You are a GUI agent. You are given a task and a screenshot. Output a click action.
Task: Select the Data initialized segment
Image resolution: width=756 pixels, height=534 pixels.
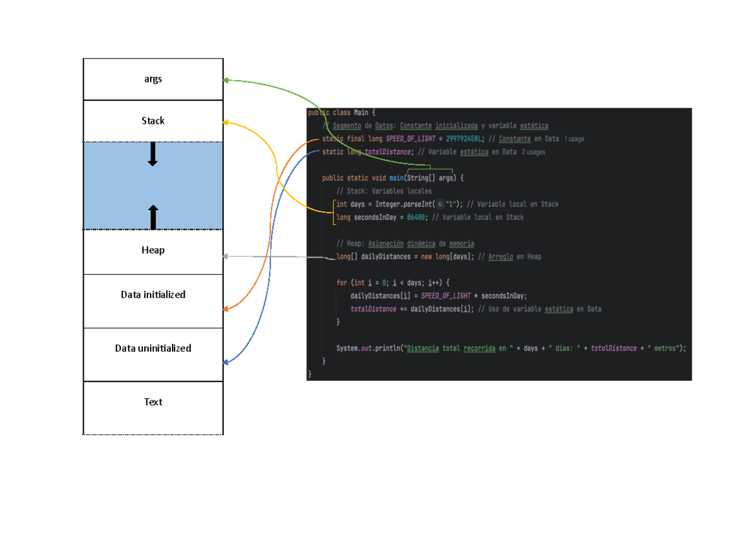(x=153, y=295)
